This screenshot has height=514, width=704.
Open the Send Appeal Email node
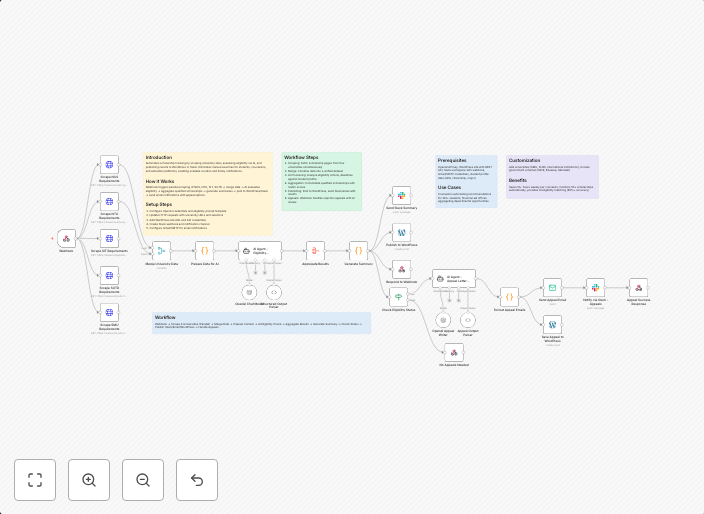(x=552, y=287)
